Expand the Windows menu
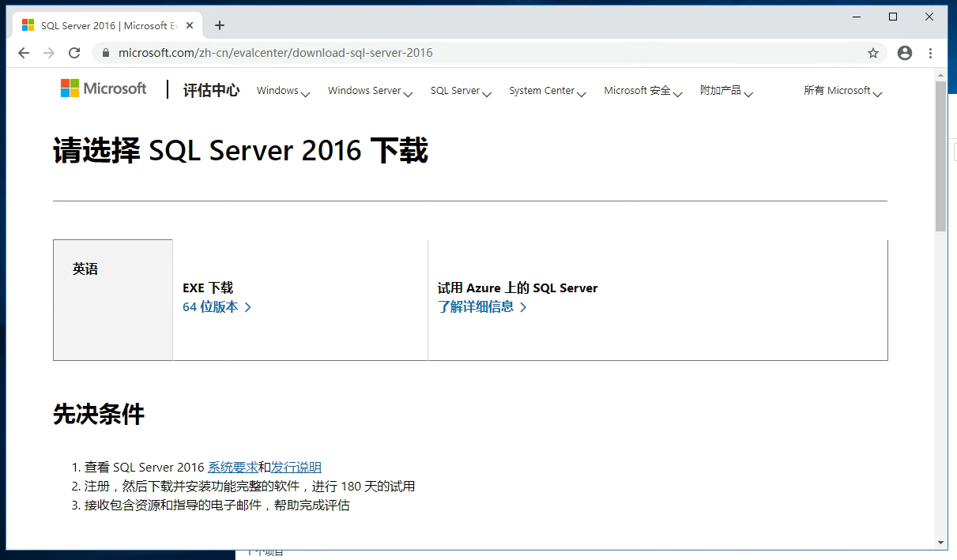 283,91
